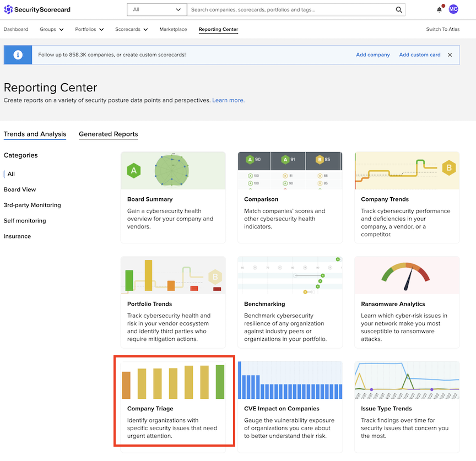Click the Portfolio Trends title
Viewport: 476px width, 461px height.
pos(150,304)
